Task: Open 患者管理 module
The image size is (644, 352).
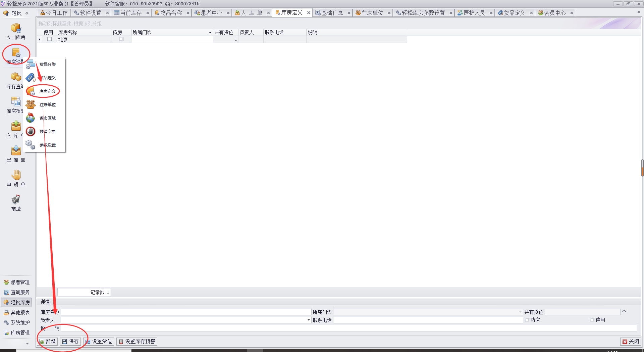Action: pos(17,282)
